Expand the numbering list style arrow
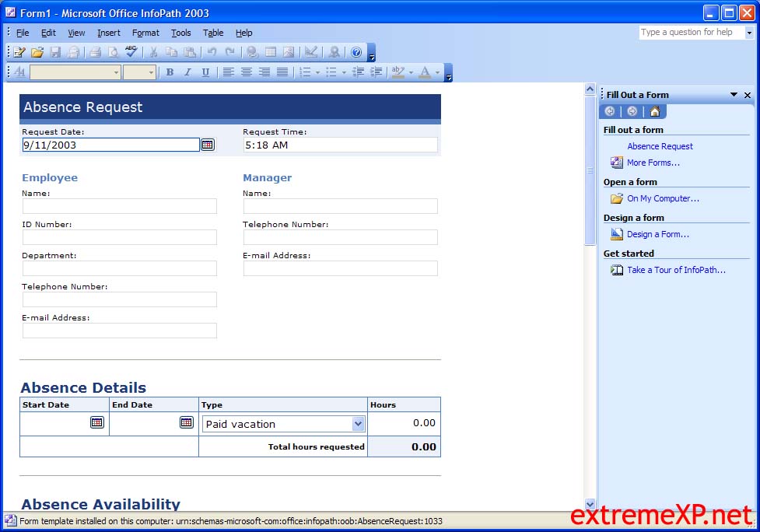Viewport: 760px width, 532px height. pos(318,72)
